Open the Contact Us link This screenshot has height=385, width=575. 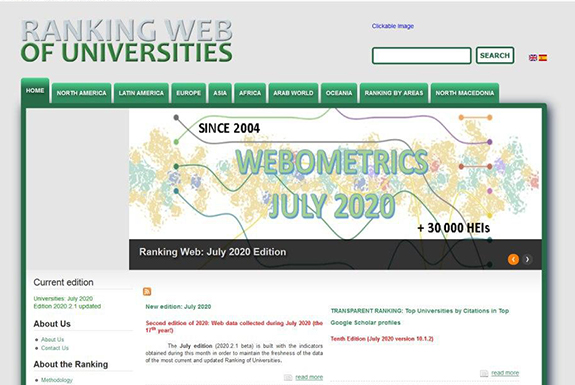click(x=55, y=348)
